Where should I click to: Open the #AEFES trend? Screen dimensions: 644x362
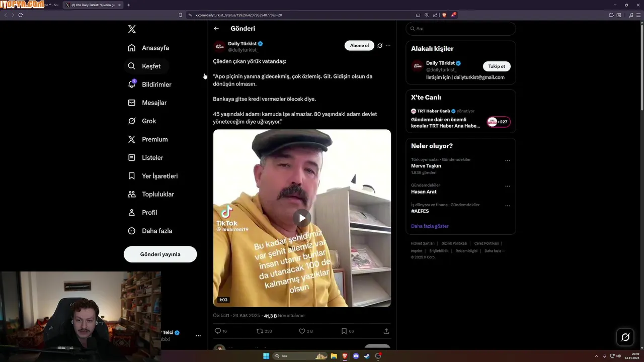[420, 211]
